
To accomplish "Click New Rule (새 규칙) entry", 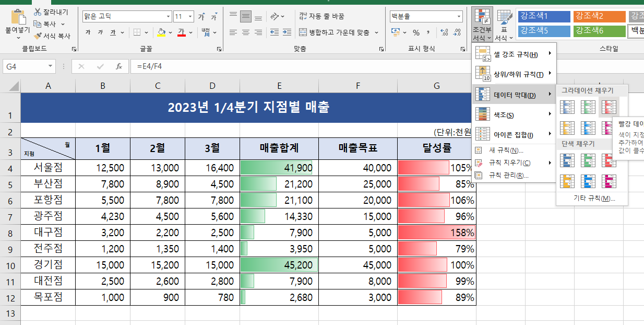I will click(514, 150).
